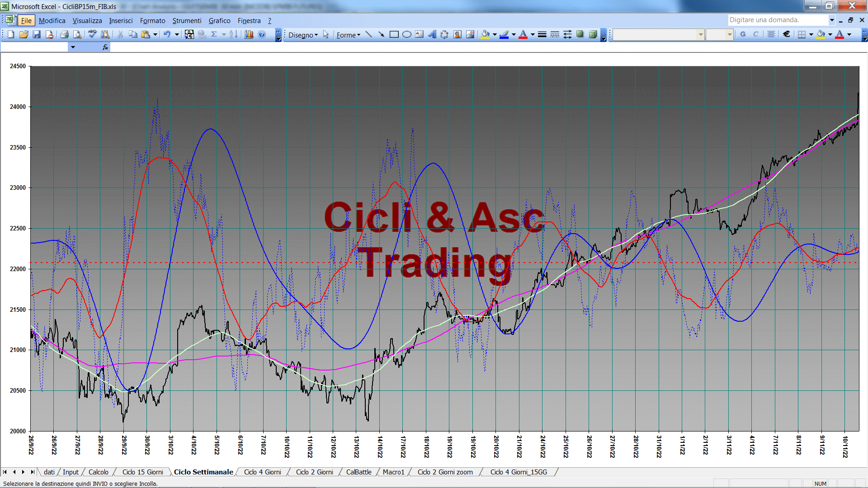
Task: Open the Name Box dropdown arrow
Action: coord(73,47)
